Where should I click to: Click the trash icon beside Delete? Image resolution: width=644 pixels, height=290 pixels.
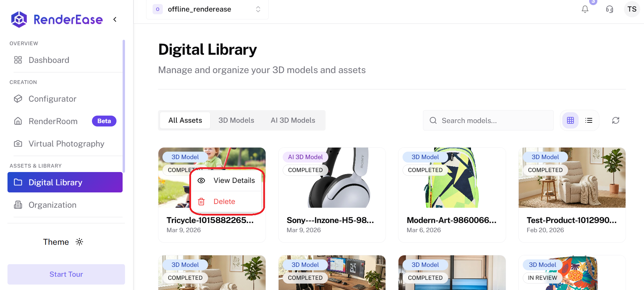pos(201,202)
